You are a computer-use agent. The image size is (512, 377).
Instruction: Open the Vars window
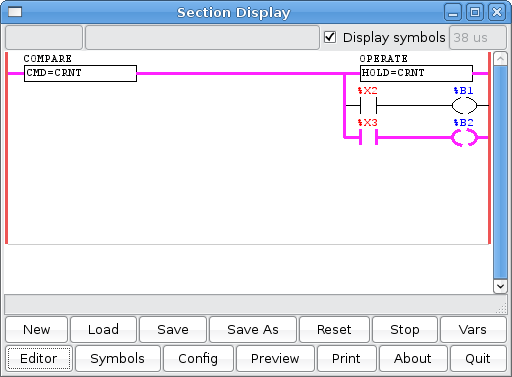click(473, 329)
